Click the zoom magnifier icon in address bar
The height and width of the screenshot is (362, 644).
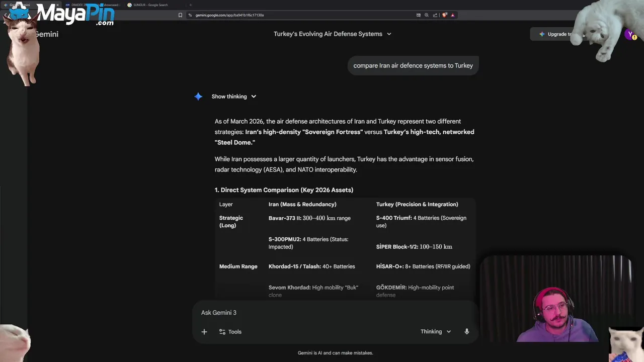[x=427, y=15]
